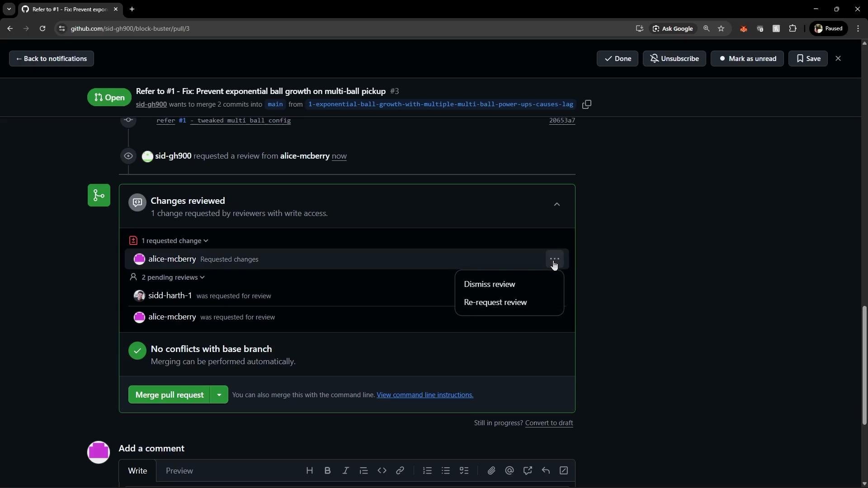Screen dimensions: 868x488
Task: Click the Open pull request status badge
Action: [109, 98]
